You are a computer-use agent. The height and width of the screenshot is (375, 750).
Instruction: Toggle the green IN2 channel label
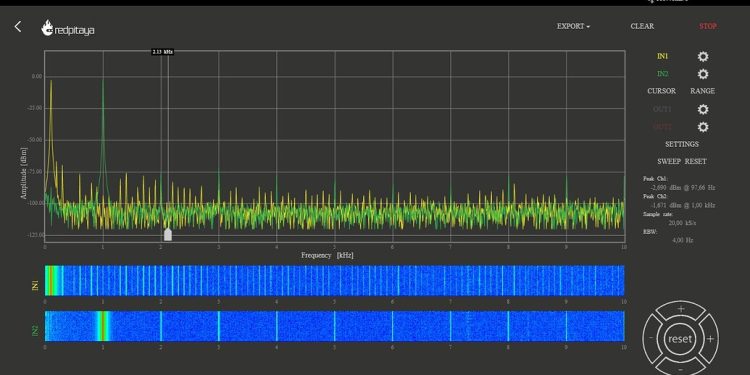(x=662, y=74)
